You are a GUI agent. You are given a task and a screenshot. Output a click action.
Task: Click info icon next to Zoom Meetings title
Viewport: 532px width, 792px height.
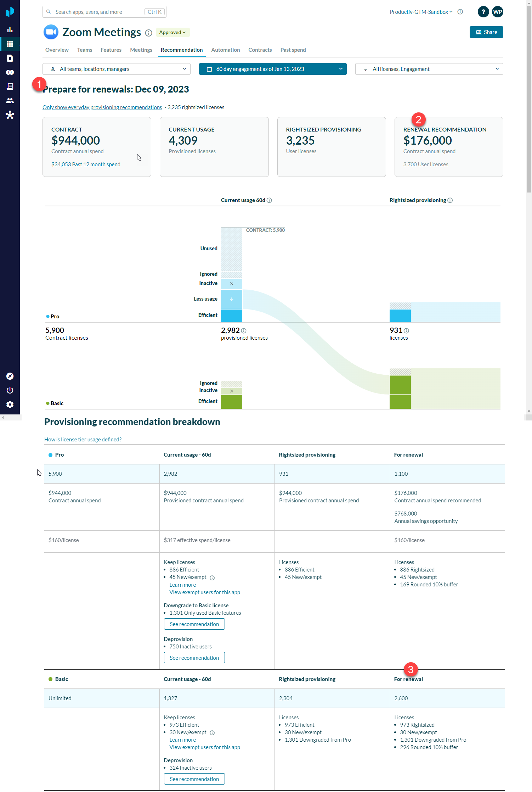tap(149, 33)
